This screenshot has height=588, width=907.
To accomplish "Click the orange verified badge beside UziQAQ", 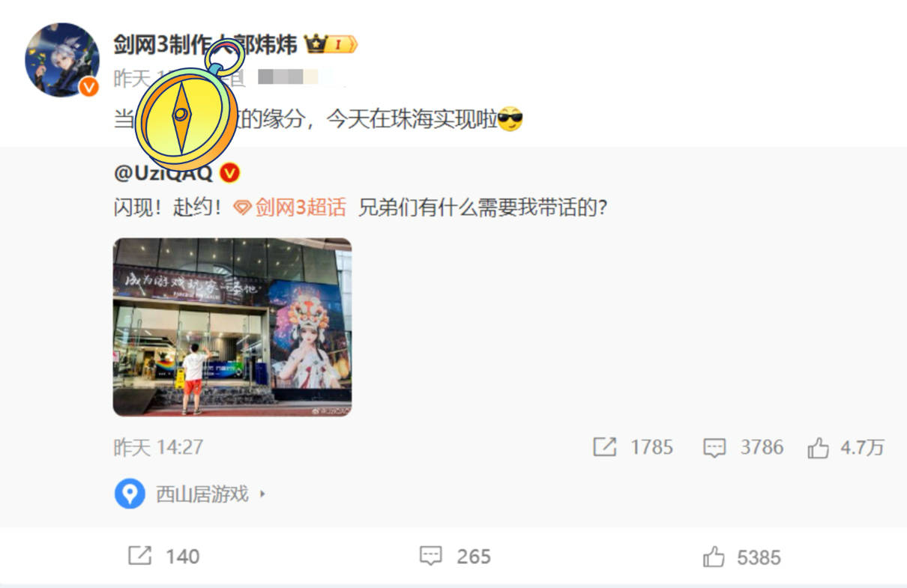I will 232,172.
